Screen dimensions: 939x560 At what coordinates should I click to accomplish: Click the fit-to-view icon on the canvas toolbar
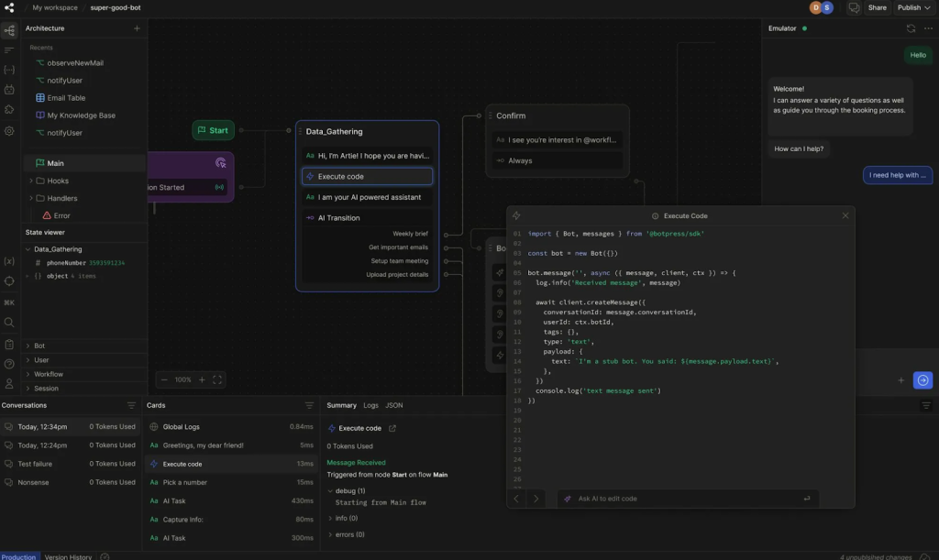click(x=217, y=379)
